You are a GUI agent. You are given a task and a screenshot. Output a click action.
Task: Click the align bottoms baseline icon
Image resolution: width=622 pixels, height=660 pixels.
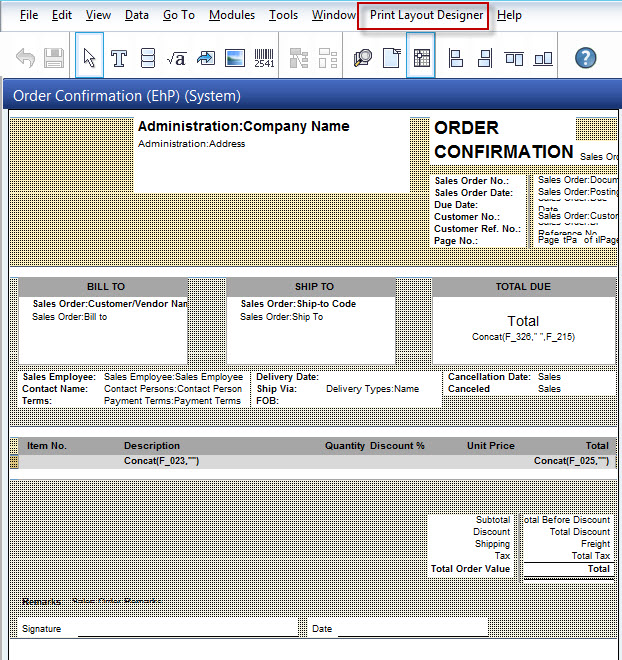tap(543, 59)
